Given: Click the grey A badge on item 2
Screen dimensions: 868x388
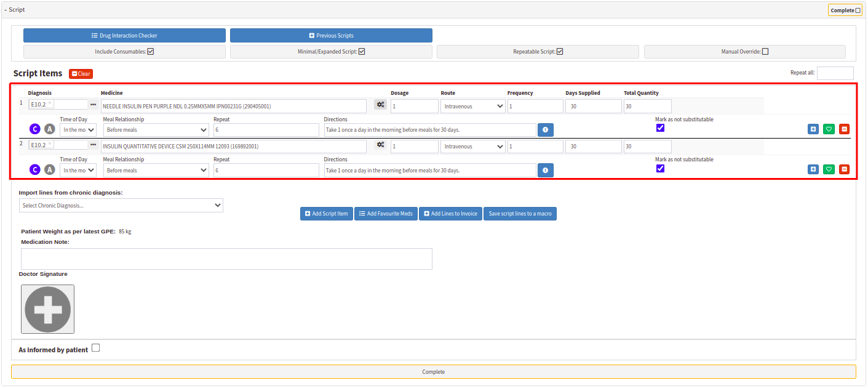Looking at the screenshot, I should point(50,170).
